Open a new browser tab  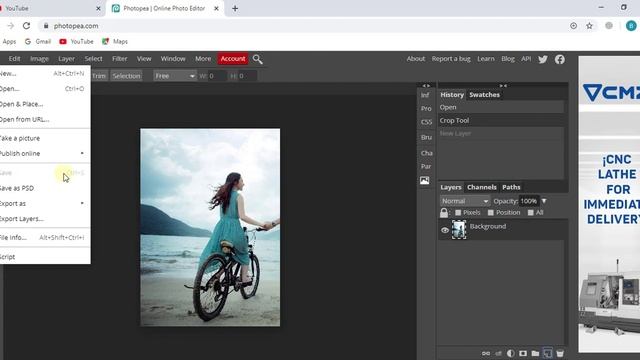pos(235,8)
